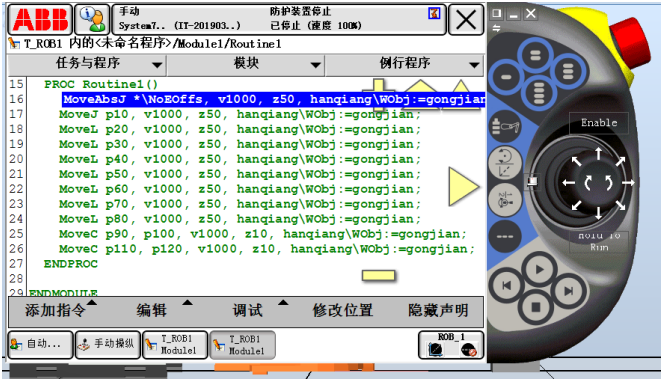This screenshot has width=664, height=383.
Task: Start program with play button
Action: click(x=539, y=269)
